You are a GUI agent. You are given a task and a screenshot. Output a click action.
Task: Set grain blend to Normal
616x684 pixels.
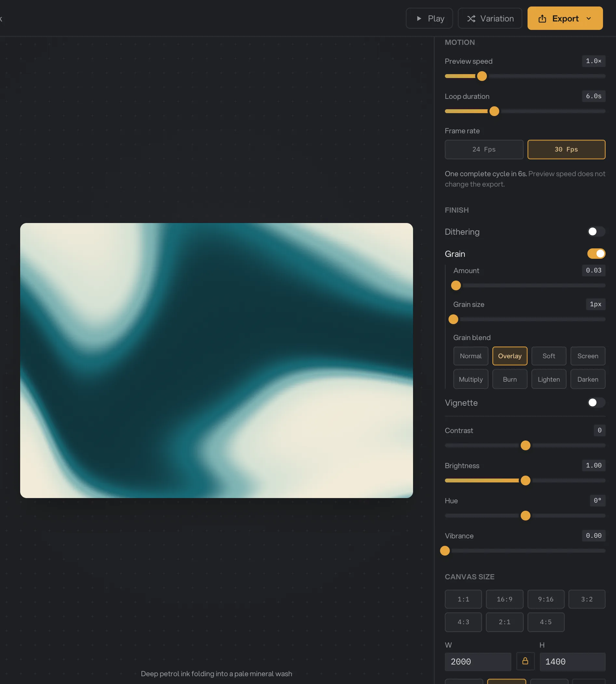[x=471, y=356]
